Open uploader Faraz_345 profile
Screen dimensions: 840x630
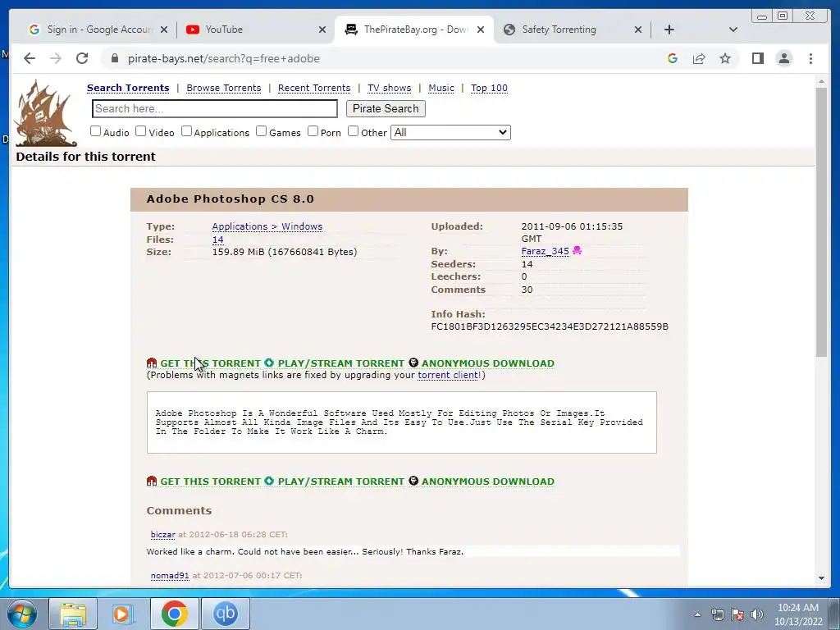coord(545,251)
